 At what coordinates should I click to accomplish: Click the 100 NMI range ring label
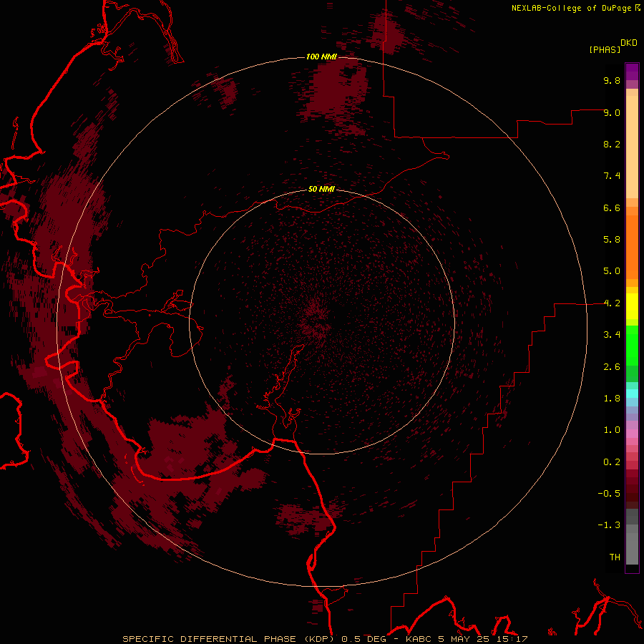(321, 57)
